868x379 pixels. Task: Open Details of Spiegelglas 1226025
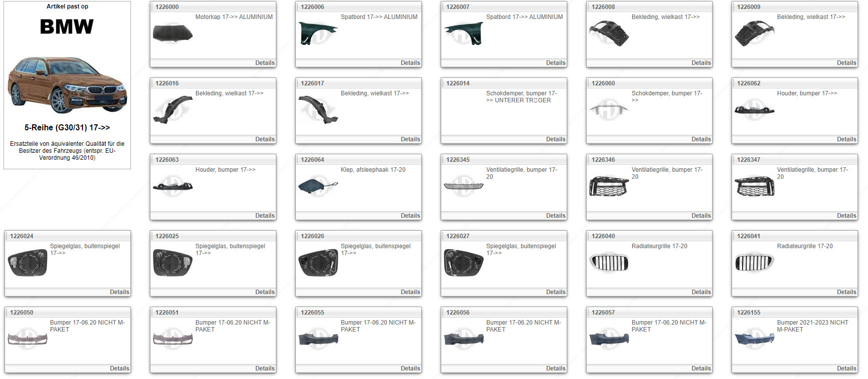265,292
